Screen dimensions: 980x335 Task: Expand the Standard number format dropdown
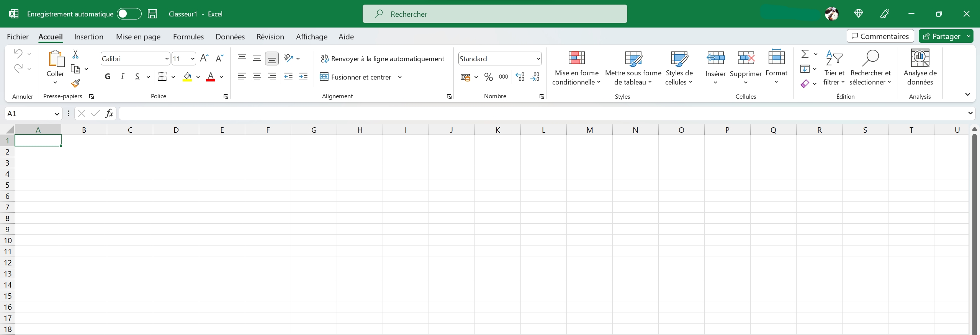[x=538, y=59]
